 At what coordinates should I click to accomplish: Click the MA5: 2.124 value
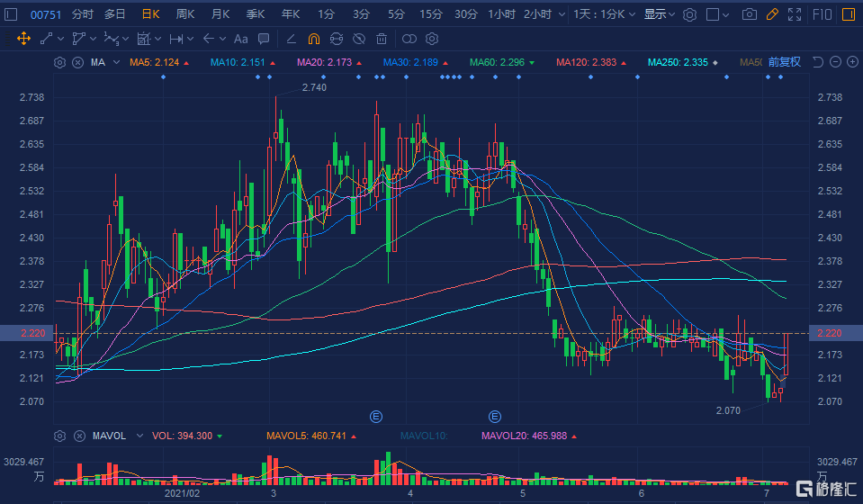pyautogui.click(x=155, y=62)
